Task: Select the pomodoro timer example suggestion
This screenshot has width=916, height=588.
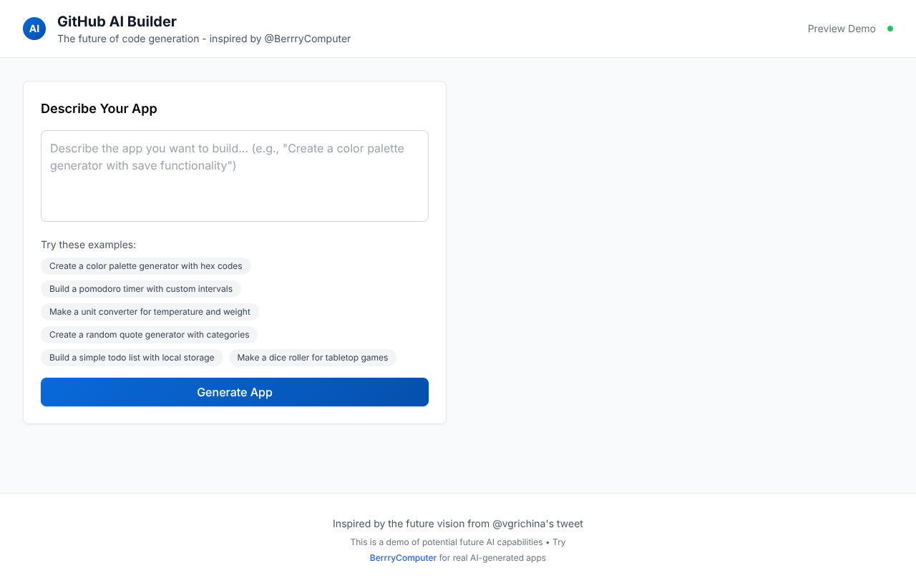Action: click(140, 289)
